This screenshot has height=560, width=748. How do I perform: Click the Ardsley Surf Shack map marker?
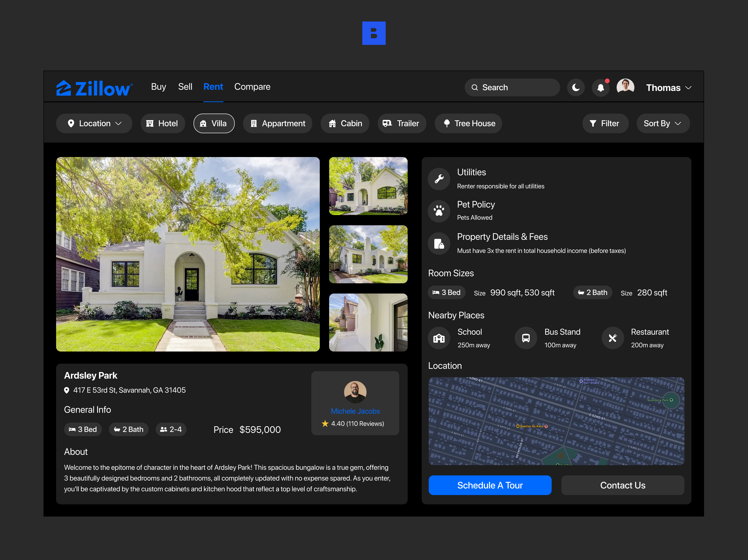click(581, 381)
